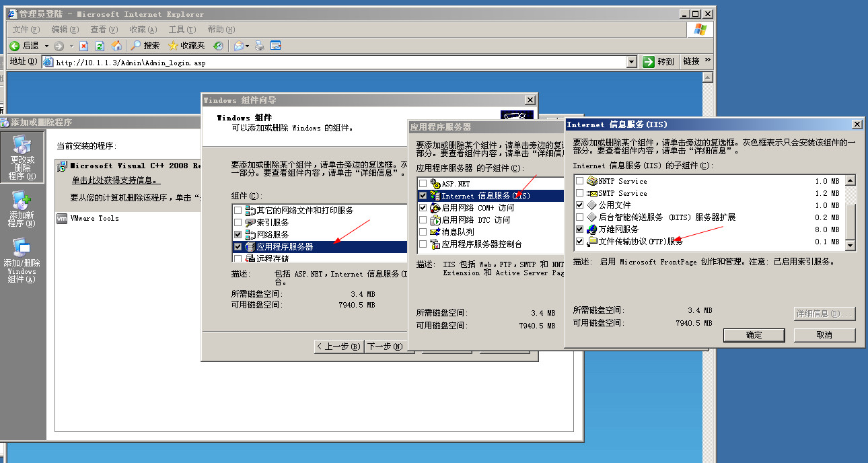Click 取消 in the IIS dialog
Viewport: 868px width, 463px height.
coord(824,334)
